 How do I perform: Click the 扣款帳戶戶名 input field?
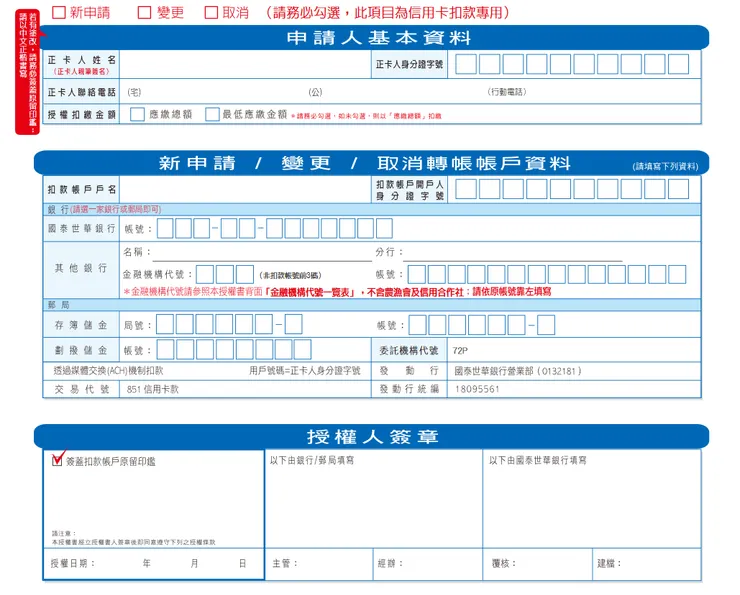pyautogui.click(x=245, y=189)
